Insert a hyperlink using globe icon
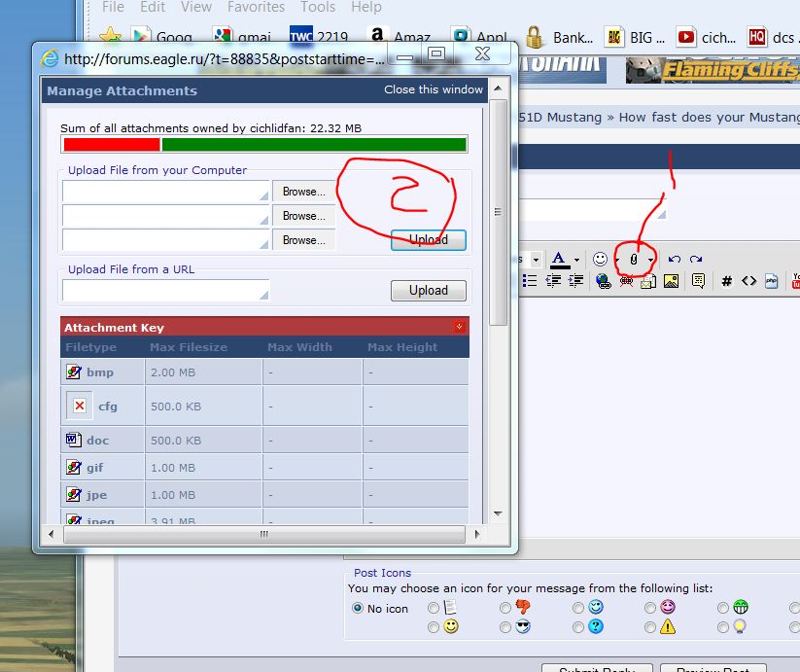The width and height of the screenshot is (800, 672). [x=603, y=281]
